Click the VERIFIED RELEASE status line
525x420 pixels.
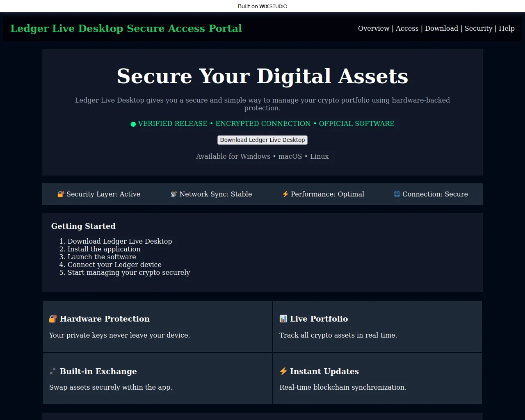[x=262, y=123]
